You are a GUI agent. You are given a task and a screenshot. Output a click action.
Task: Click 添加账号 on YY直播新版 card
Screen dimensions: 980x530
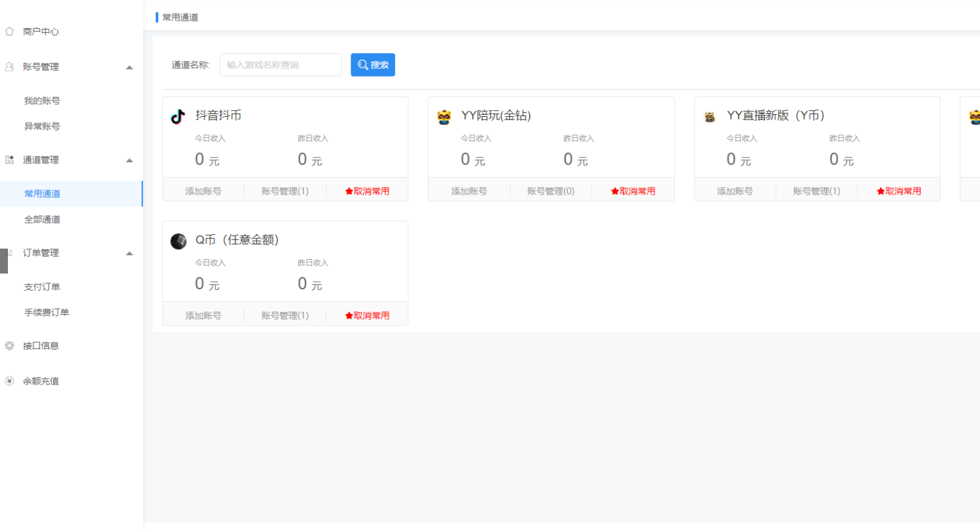735,192
